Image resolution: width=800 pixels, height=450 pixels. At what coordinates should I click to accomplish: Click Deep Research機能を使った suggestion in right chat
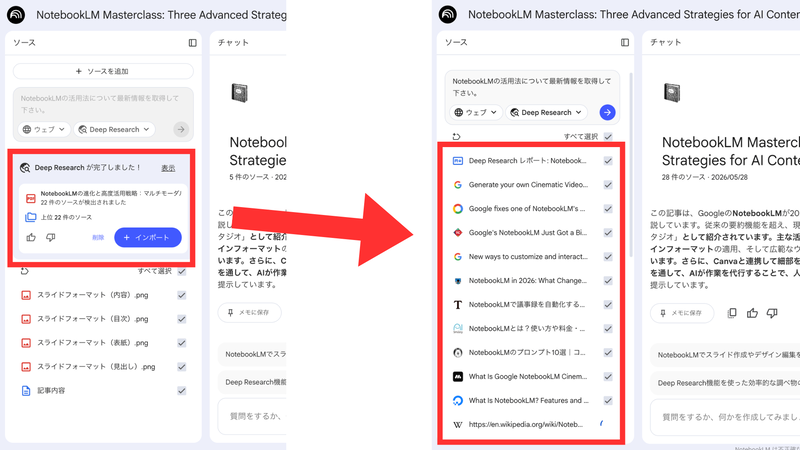725,383
